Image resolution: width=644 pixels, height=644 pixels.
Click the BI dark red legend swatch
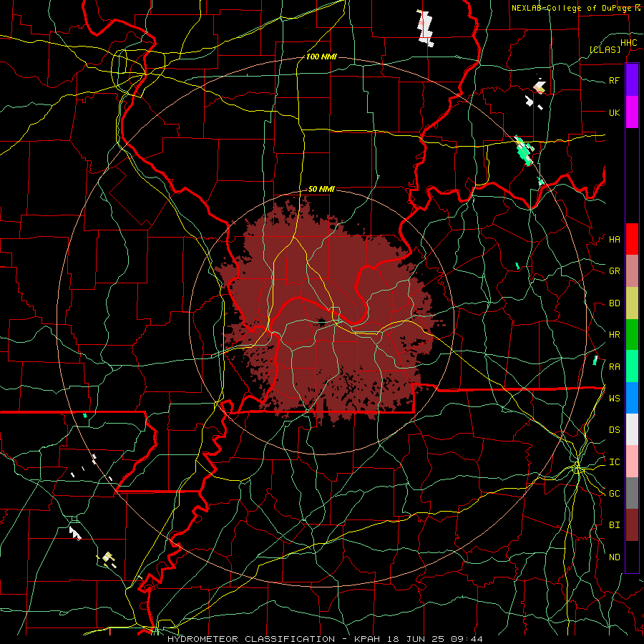[x=632, y=525]
